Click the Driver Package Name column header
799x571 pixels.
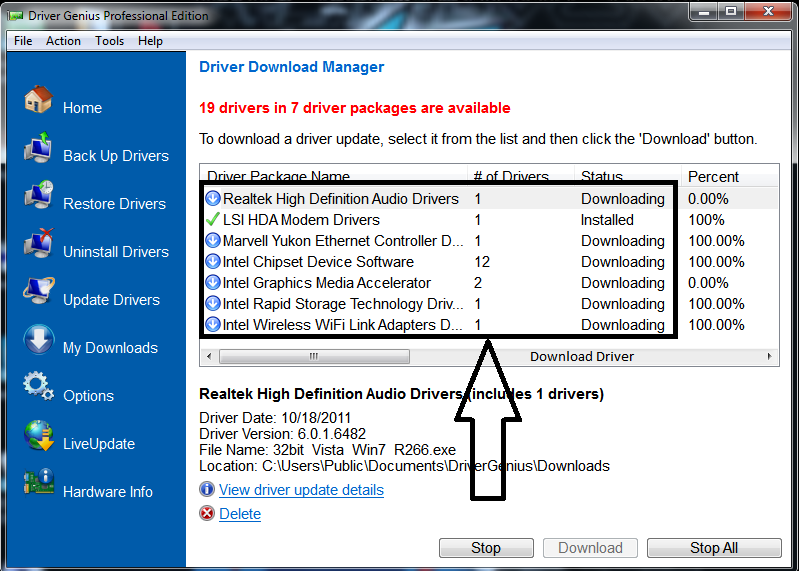334,176
